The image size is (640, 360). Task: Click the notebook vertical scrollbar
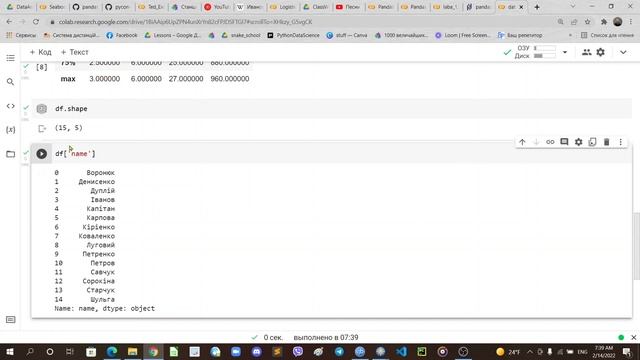click(636, 246)
